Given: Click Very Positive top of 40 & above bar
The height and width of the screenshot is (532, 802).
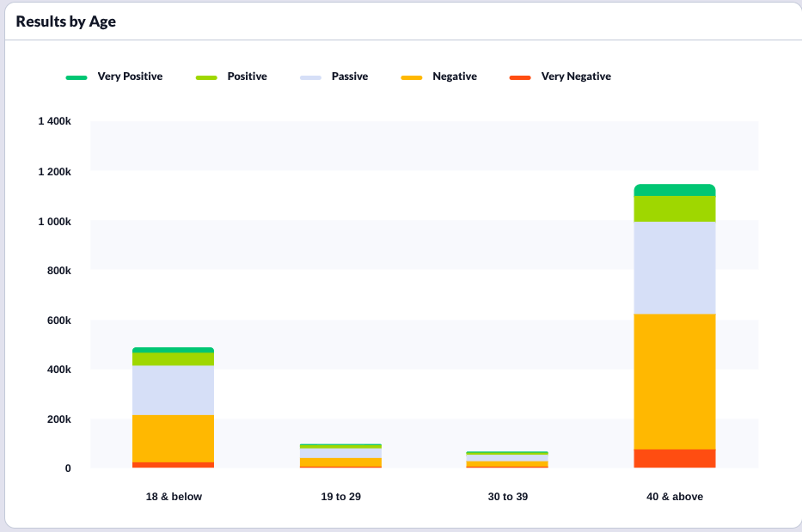Looking at the screenshot, I should tap(675, 190).
